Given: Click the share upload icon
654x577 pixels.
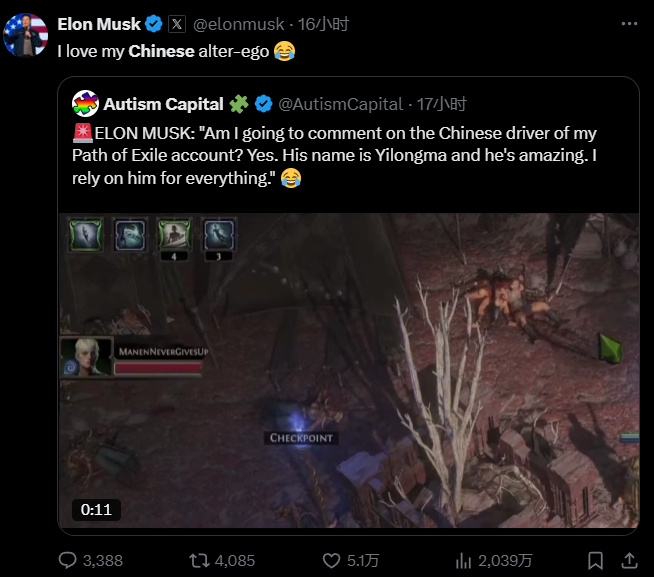Looking at the screenshot, I should point(630,560).
